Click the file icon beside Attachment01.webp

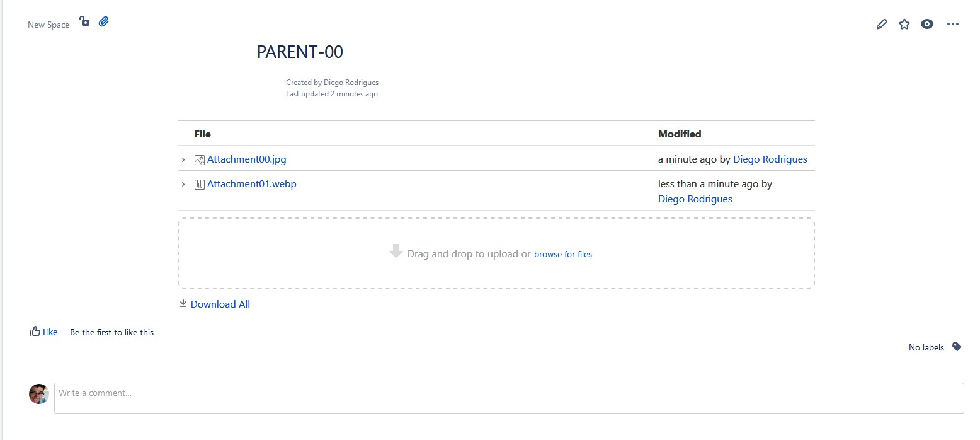[x=199, y=183]
